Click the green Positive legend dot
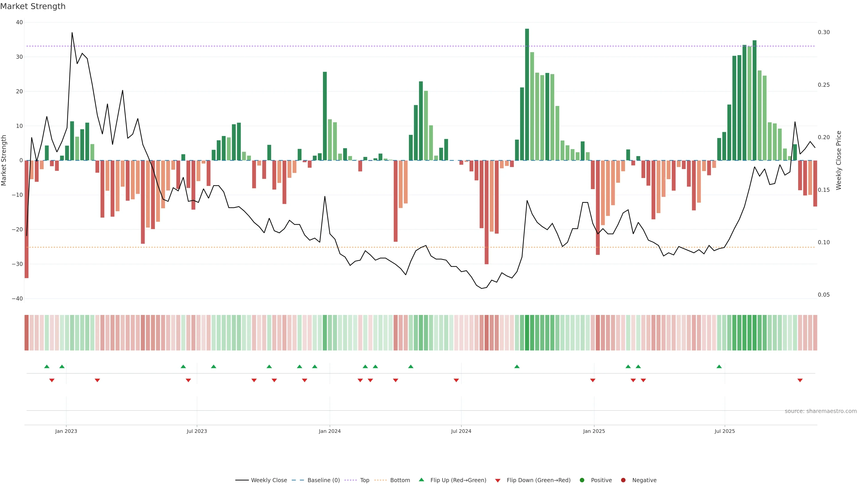The image size is (868, 488). 582,480
